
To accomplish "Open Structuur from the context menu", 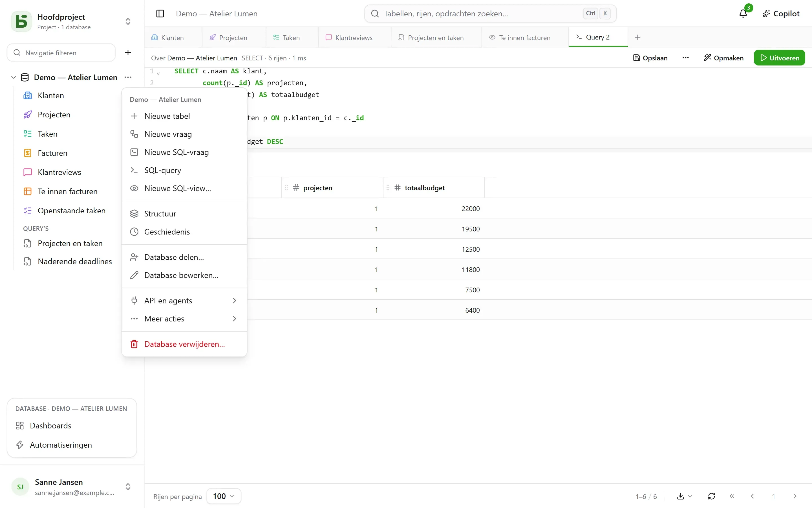I will [x=184, y=214].
